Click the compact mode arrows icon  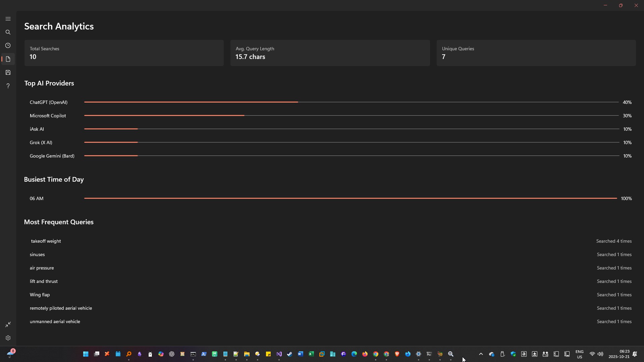click(8, 324)
